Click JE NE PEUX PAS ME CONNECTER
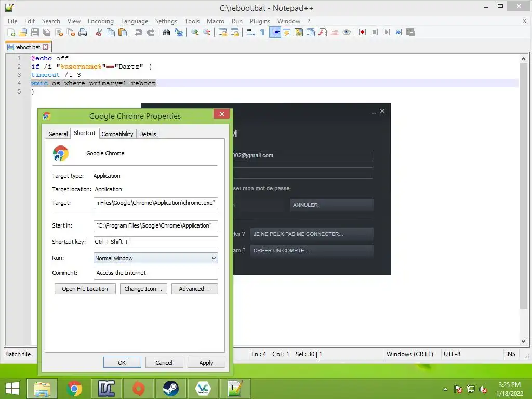532x399 pixels. pyautogui.click(x=312, y=234)
